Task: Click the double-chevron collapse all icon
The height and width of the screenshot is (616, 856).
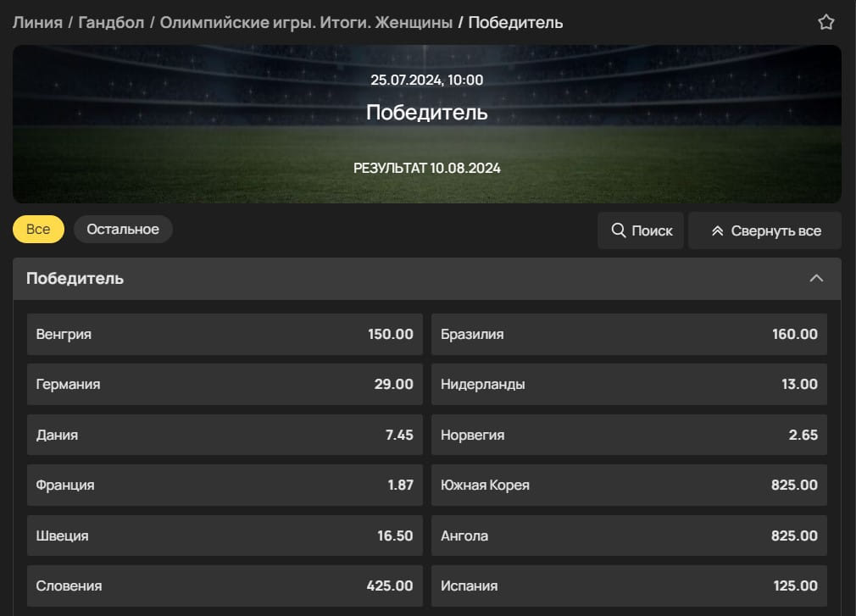Action: click(717, 230)
